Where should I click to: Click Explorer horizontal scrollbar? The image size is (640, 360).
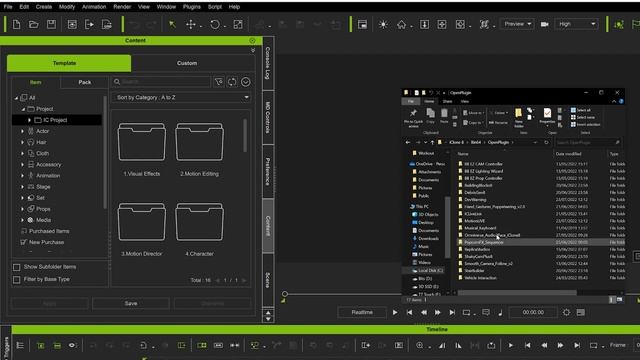[517, 293]
